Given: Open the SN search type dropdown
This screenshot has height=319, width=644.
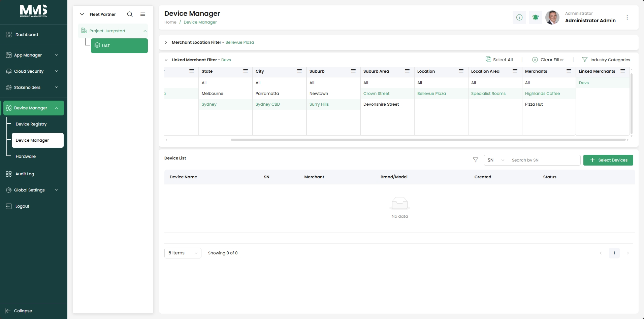Looking at the screenshot, I should coord(496,160).
